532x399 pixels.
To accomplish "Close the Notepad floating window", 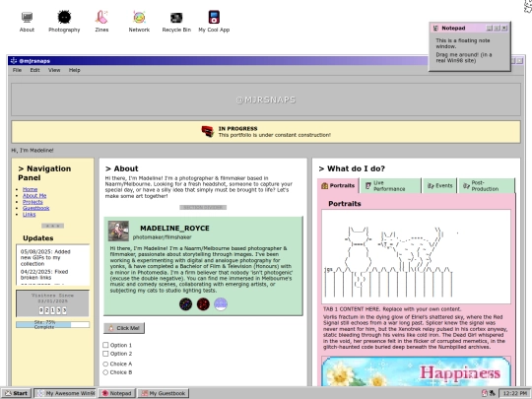I will tap(504, 29).
